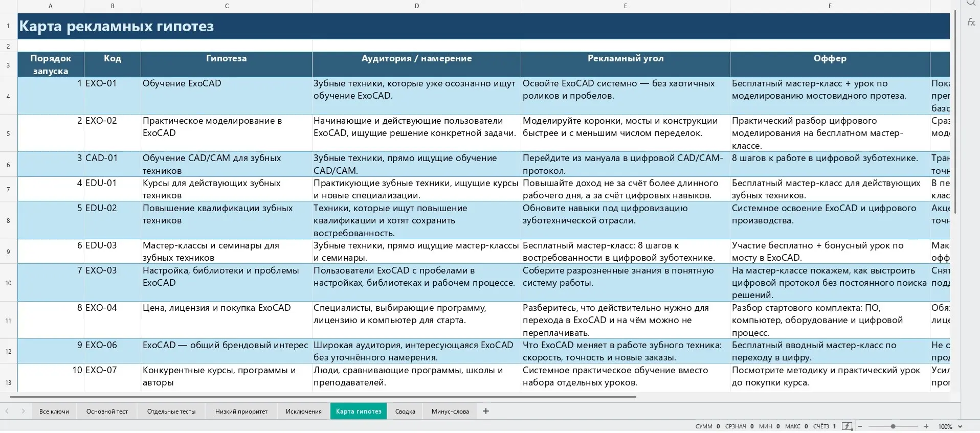
Task: Select cell 'ExoCAD — общий брендовый интерес'
Action: click(227, 351)
